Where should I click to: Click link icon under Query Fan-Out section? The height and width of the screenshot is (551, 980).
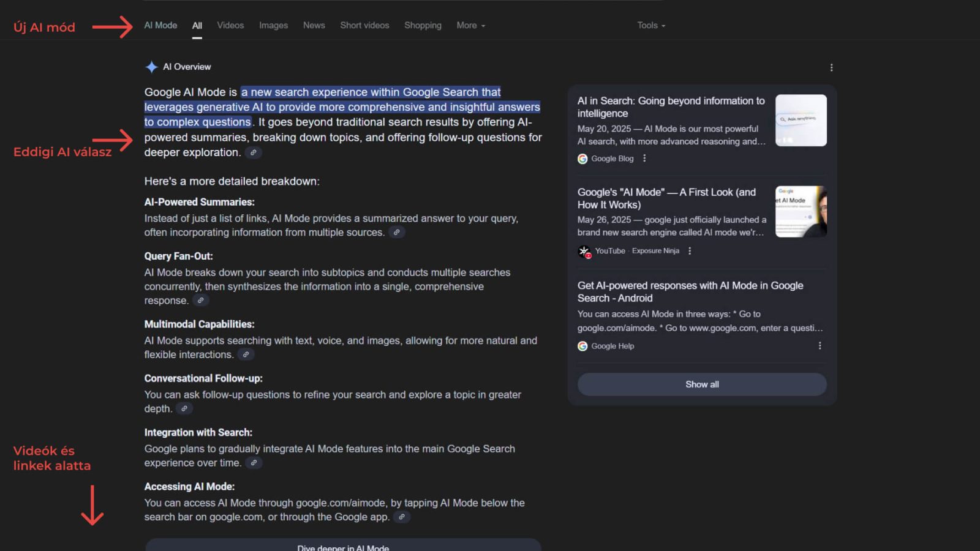[200, 301]
